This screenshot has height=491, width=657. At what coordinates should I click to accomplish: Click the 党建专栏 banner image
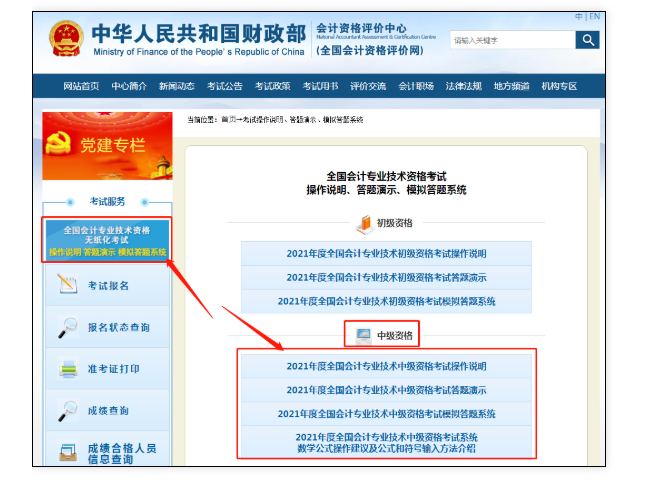(x=107, y=146)
